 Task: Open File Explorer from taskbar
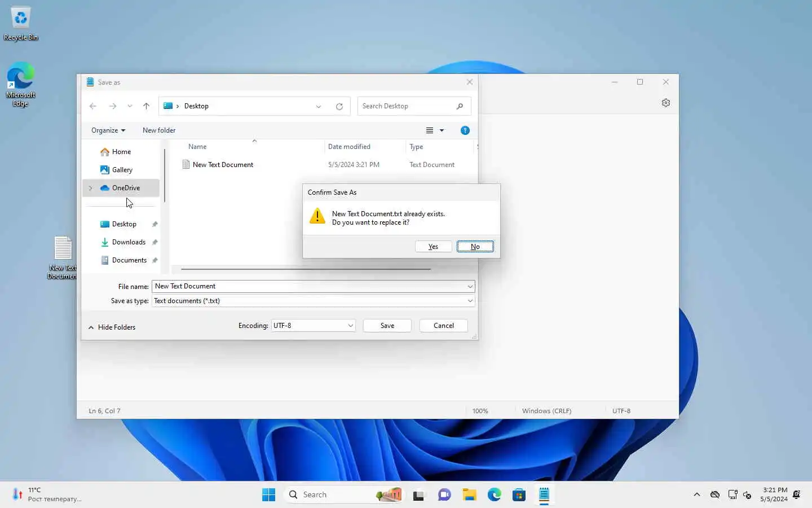tap(469, 495)
